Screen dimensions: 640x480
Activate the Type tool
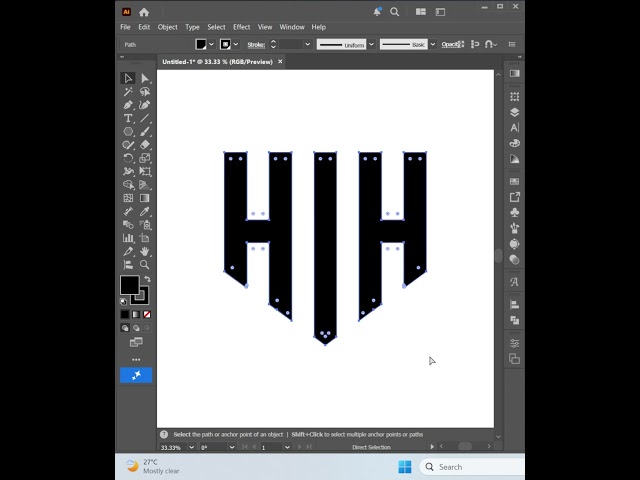point(128,118)
